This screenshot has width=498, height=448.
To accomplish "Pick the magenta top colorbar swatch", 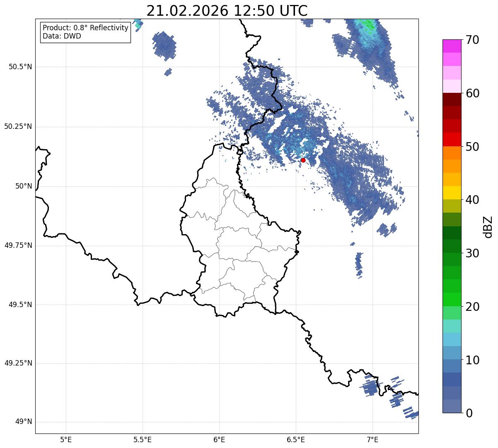I will pos(452,46).
